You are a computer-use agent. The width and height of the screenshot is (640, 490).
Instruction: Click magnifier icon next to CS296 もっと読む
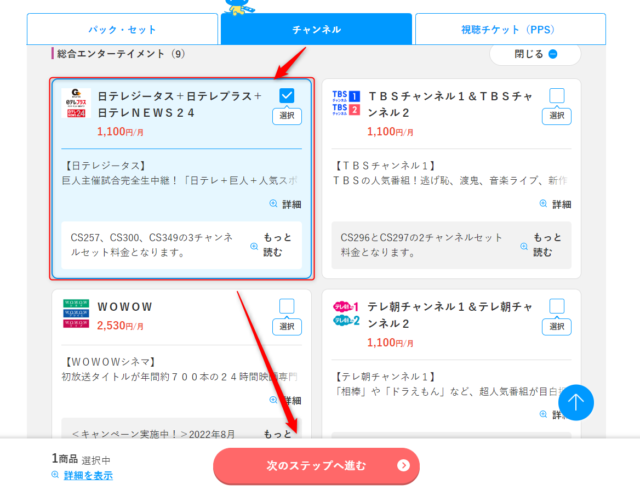(x=524, y=246)
